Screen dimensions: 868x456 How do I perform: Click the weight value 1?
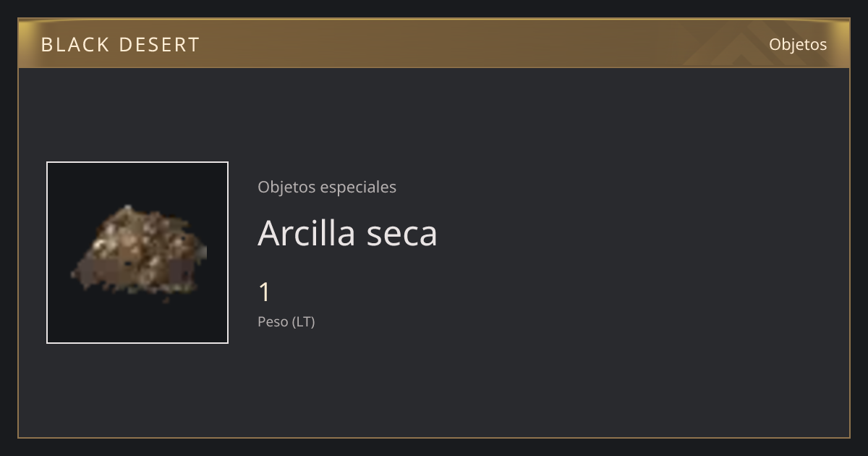tap(265, 292)
